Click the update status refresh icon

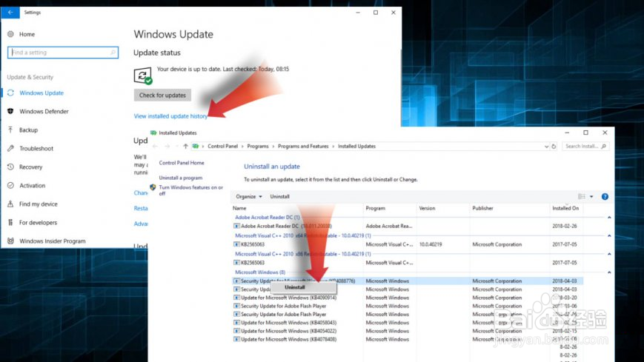click(142, 76)
